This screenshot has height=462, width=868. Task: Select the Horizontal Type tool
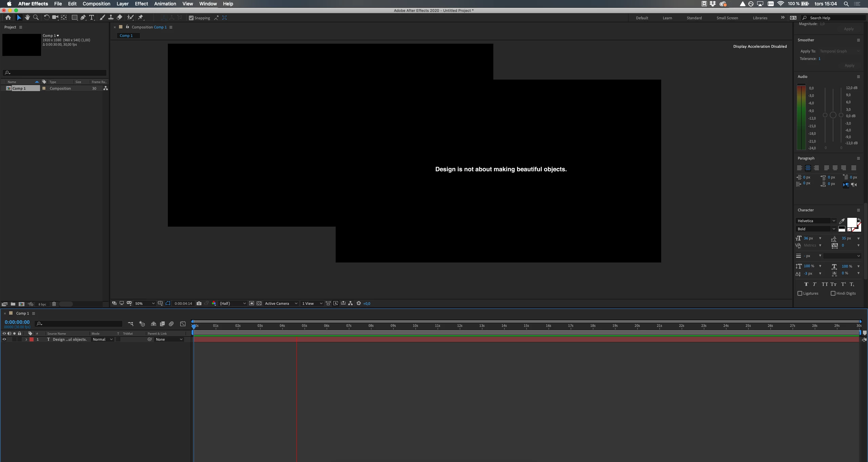[92, 18]
